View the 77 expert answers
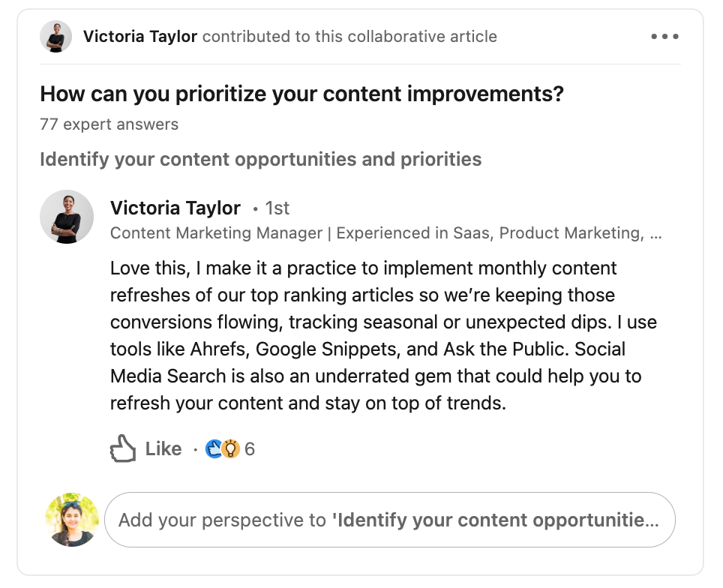Viewport: 723px width, 588px height. click(109, 124)
